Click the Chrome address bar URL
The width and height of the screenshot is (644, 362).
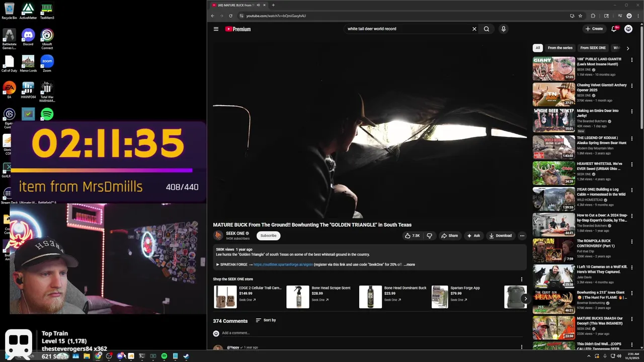[276, 16]
